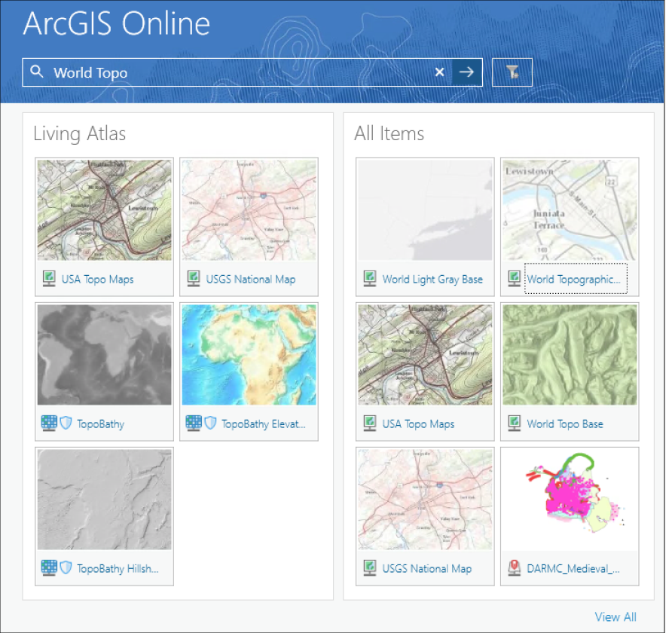Viewport: 672px width, 633px height.
Task: Submit the search with the arrow button
Action: click(466, 72)
